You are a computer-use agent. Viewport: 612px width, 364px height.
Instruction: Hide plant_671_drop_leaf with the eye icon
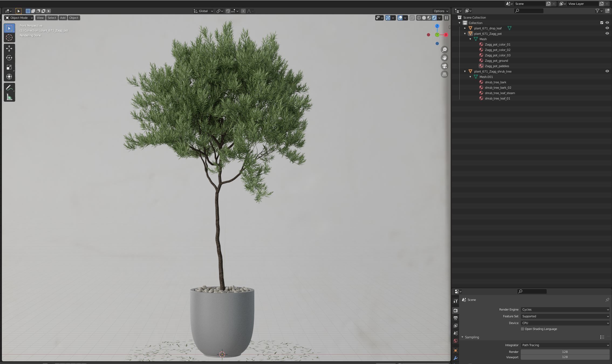[607, 28]
